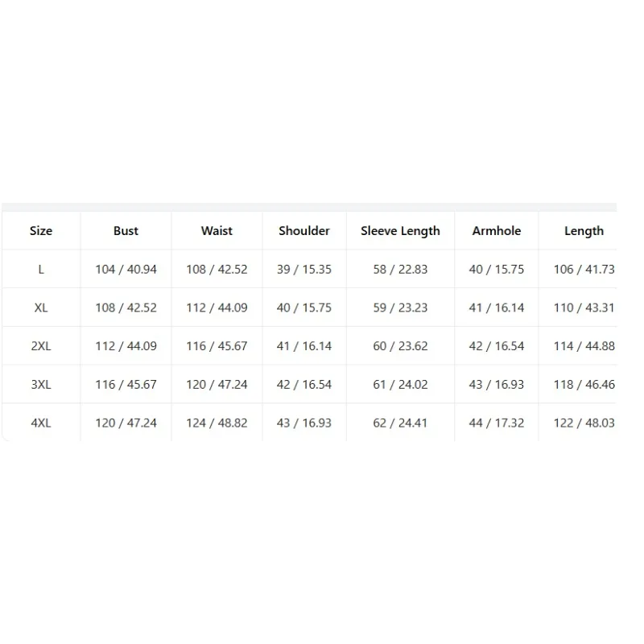Click the Length column header
This screenshot has height=644, width=644.
tap(584, 231)
